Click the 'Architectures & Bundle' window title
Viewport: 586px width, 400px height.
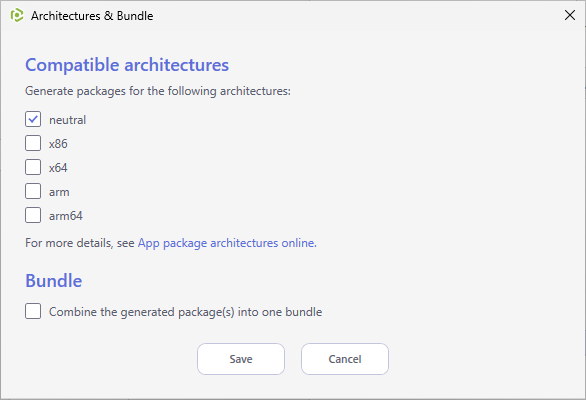[x=92, y=16]
